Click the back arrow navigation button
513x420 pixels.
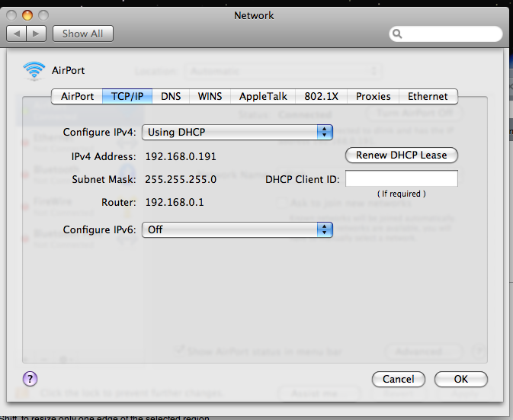[16, 34]
